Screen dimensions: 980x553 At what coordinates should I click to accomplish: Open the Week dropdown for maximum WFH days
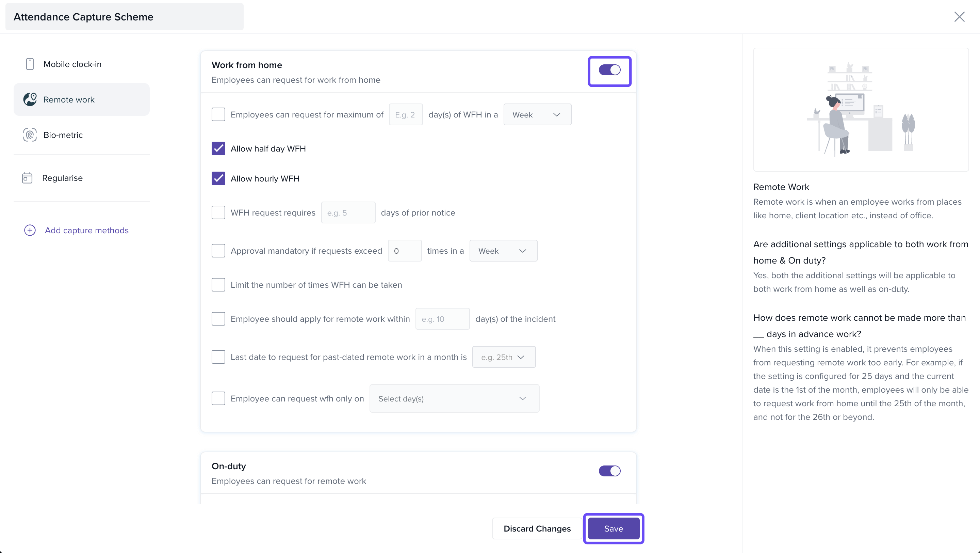point(537,114)
